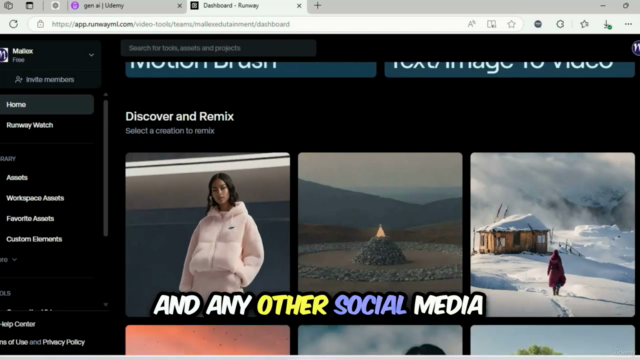Click the Discover and Remix heading
This screenshot has width=640, height=360.
coord(180,116)
